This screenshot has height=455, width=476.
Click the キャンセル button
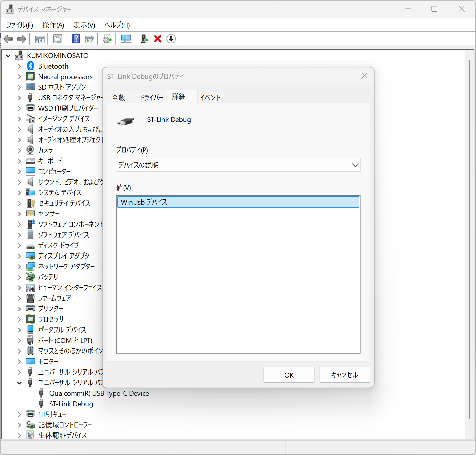click(x=344, y=375)
